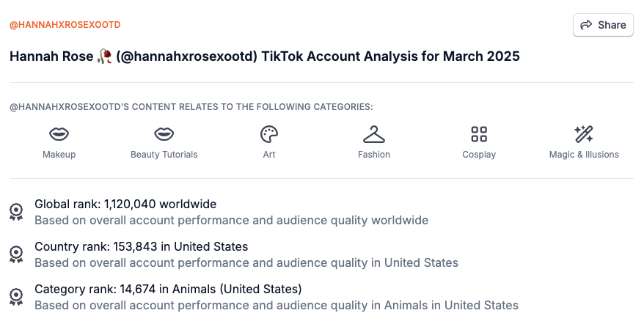Click the orange @HANNAHXROSEXOOTD handle

(x=65, y=25)
